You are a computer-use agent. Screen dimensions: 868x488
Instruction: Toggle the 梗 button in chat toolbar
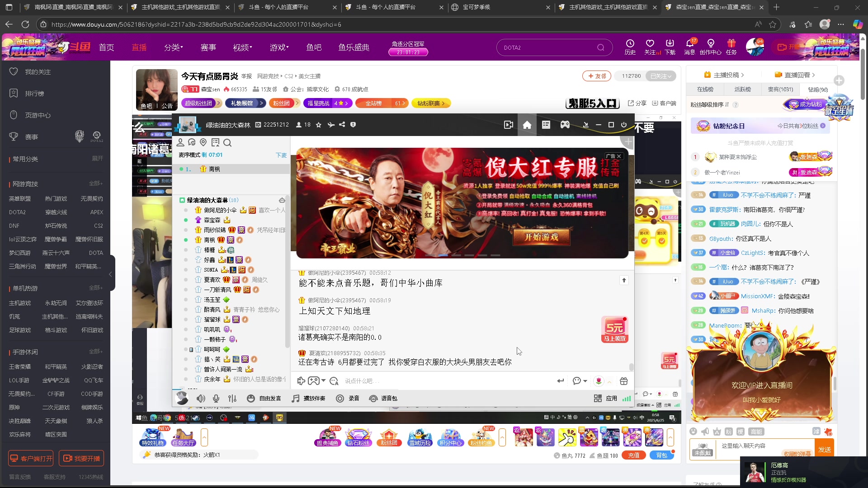(x=741, y=432)
